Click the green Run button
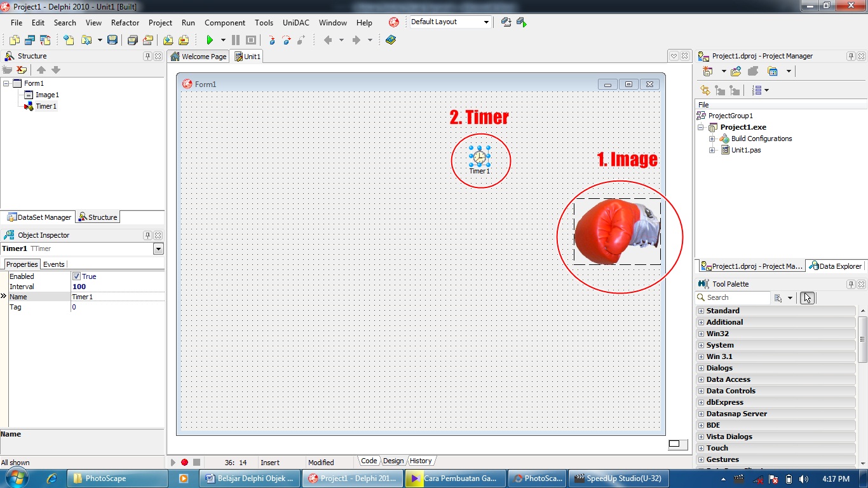Screen dimensions: 868x488 coord(210,40)
